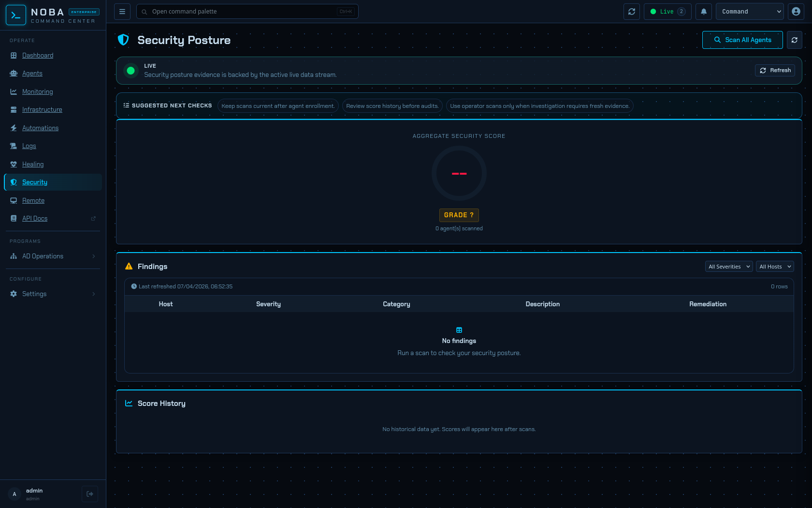Toggle the sidebar hamburger menu
The image size is (812, 508).
[122, 12]
